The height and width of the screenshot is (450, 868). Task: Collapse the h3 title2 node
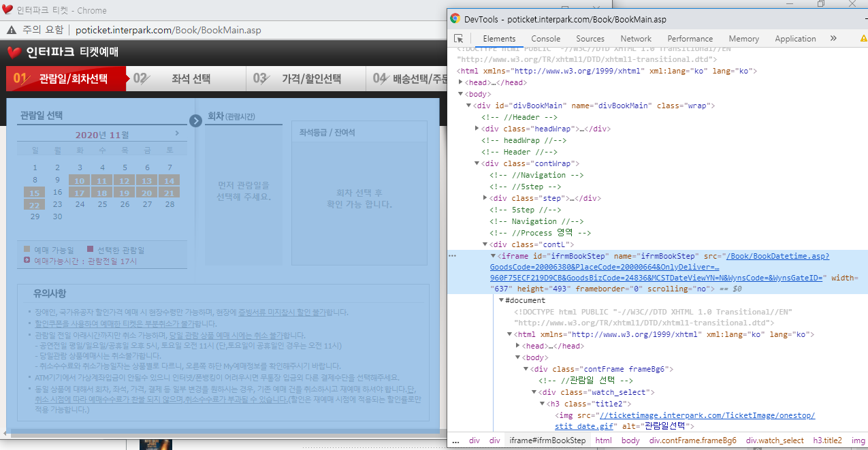[x=543, y=404]
